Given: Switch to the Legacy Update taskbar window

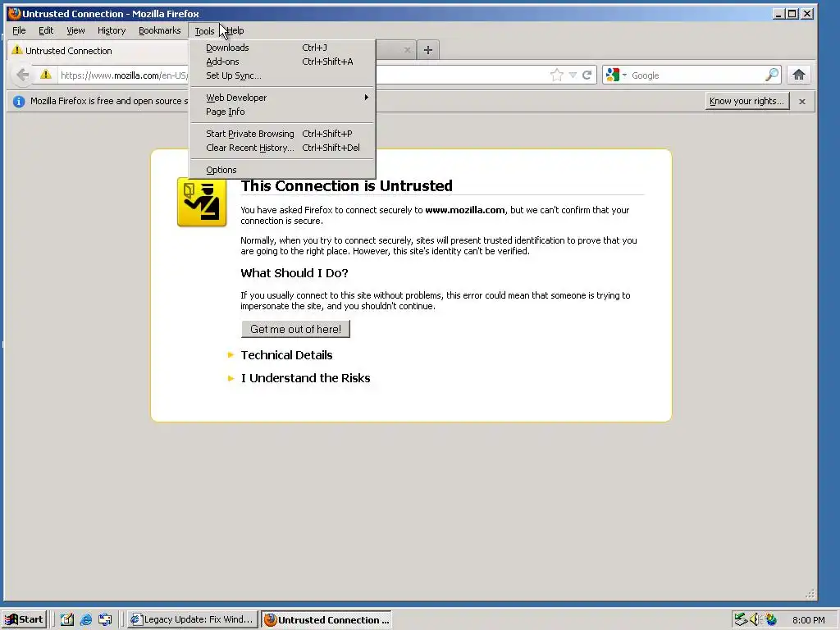Looking at the screenshot, I should pyautogui.click(x=192, y=620).
